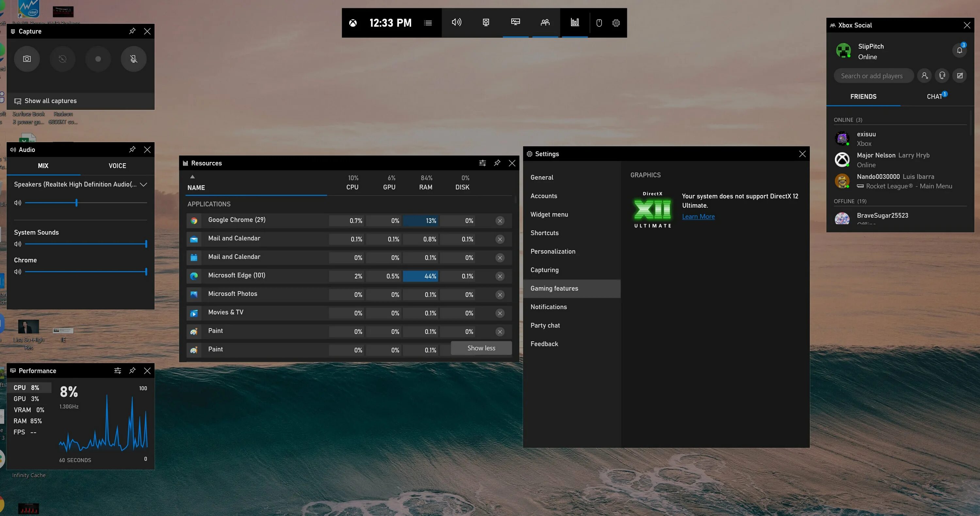
Task: Open the CHAT tab in Xbox Social
Action: tap(934, 97)
